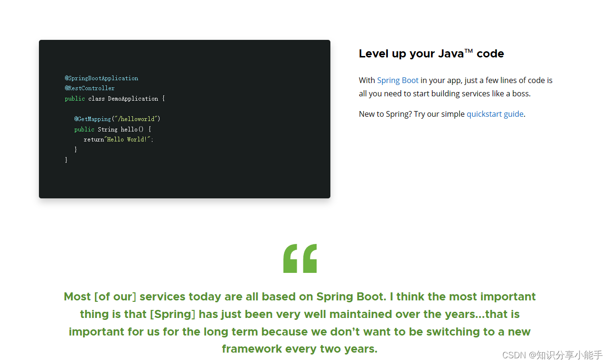Click the 'framework every two years.' quote line
Viewport: 610px width, 364px height.
[x=300, y=349]
